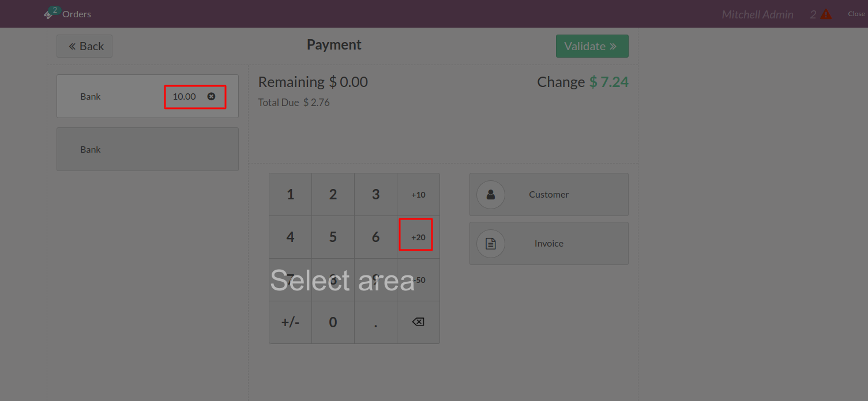Screen dimensions: 868x401
Task: Click the Mitchell Admin username
Action: (757, 14)
